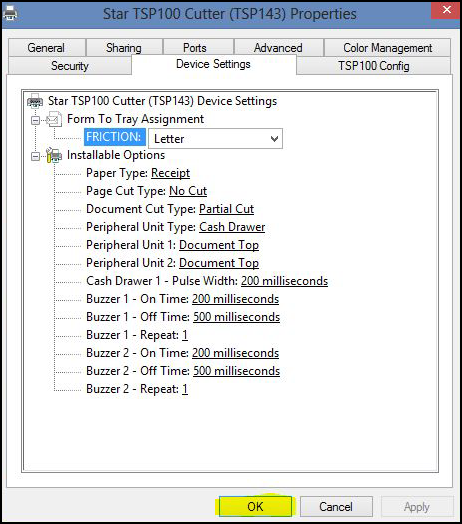Click the Cancel button
Viewport: 462px width, 524px height.
(336, 506)
